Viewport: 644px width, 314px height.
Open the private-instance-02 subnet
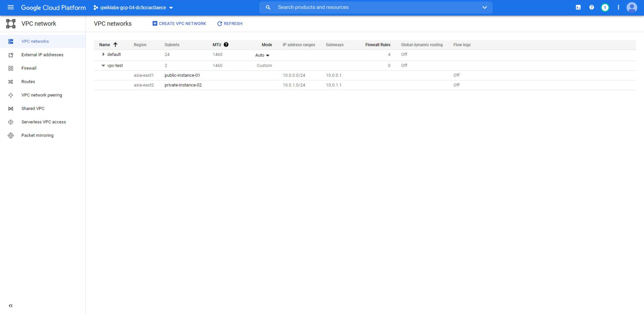[183, 85]
